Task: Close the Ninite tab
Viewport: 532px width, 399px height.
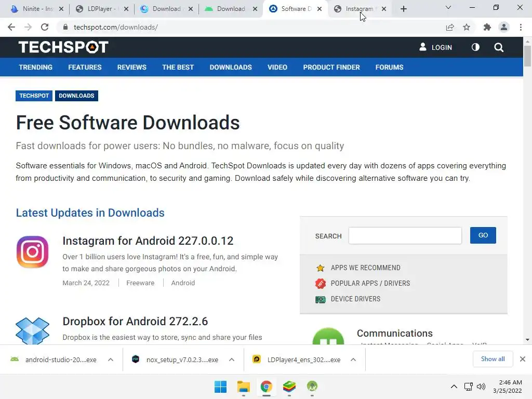Action: (61, 9)
